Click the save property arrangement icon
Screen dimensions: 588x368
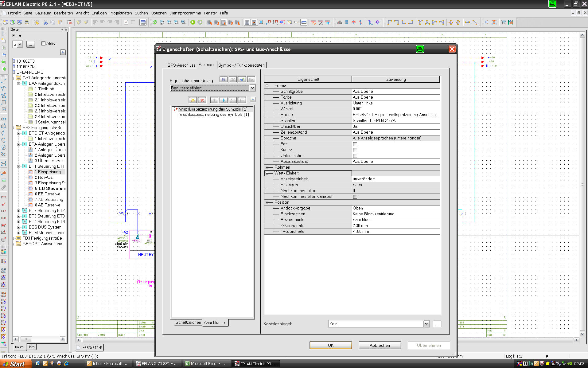point(224,80)
